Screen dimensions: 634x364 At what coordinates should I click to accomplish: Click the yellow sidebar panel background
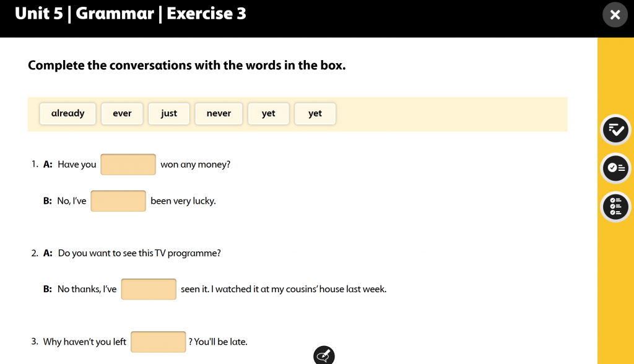[615, 291]
